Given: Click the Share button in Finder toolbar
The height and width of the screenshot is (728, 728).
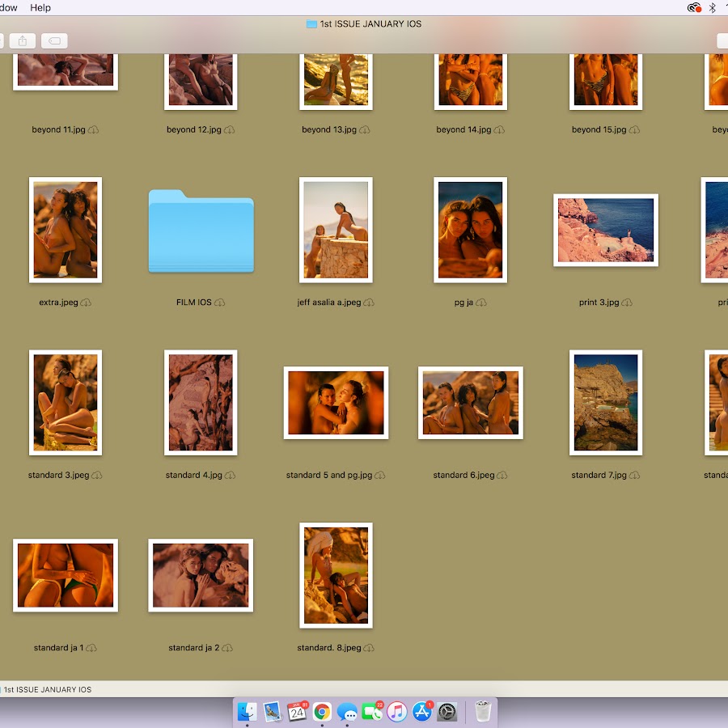Looking at the screenshot, I should point(23,40).
